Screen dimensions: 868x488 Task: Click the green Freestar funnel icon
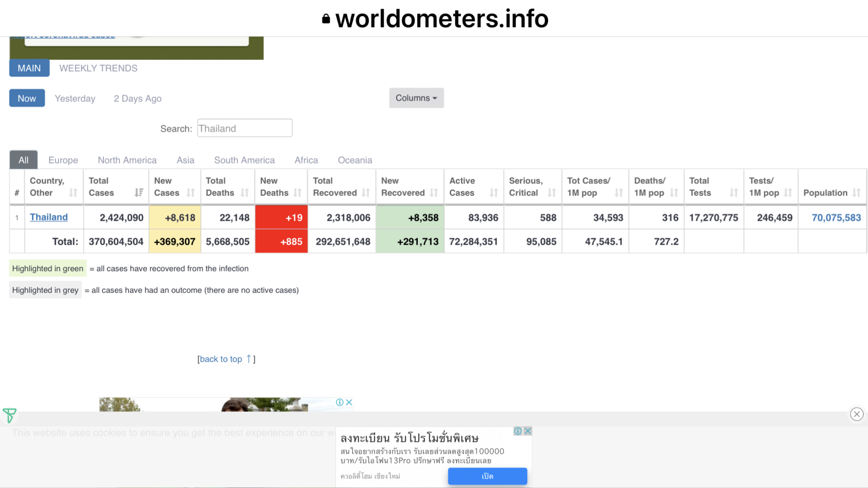[x=9, y=416]
